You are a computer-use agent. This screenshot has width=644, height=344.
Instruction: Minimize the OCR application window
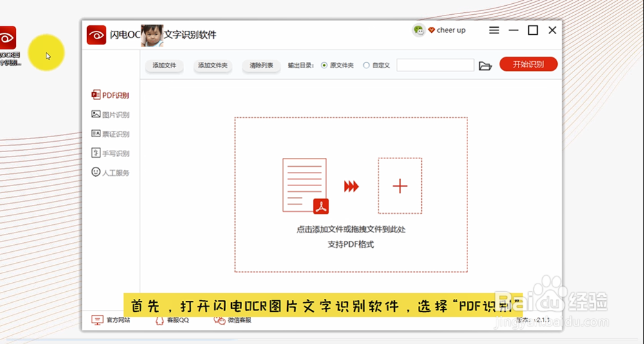[x=513, y=30]
